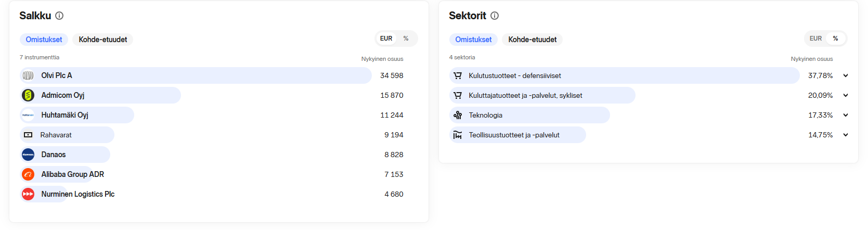Click the red Nurminen Logistics logo
Image resolution: width=868 pixels, height=230 pixels.
28,194
